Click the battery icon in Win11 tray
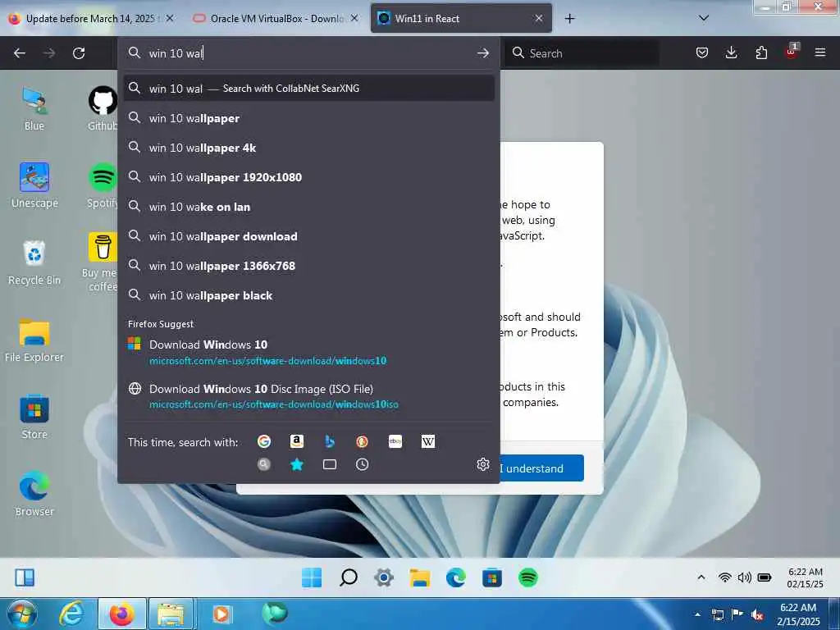This screenshot has height=630, width=840. 765,577
